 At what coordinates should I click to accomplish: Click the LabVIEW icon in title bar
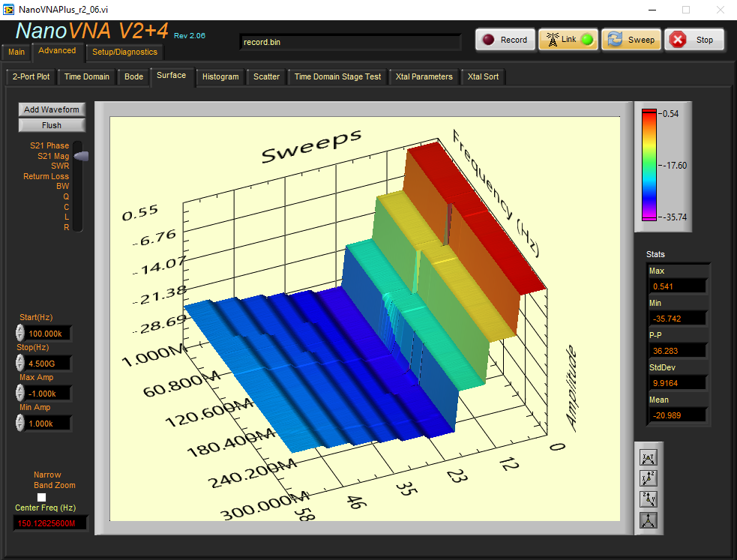(x=8, y=10)
